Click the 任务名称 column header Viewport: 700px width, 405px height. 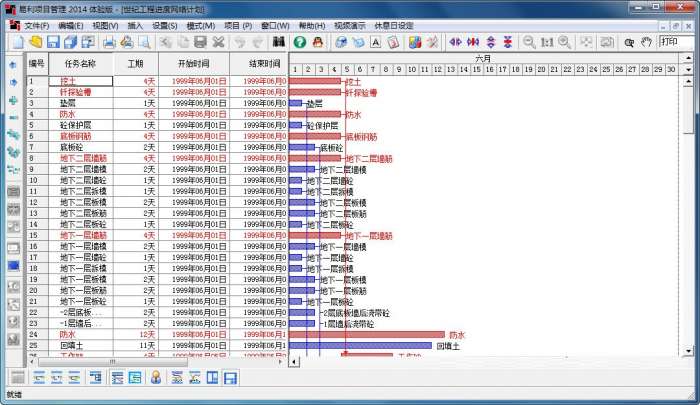(79, 63)
